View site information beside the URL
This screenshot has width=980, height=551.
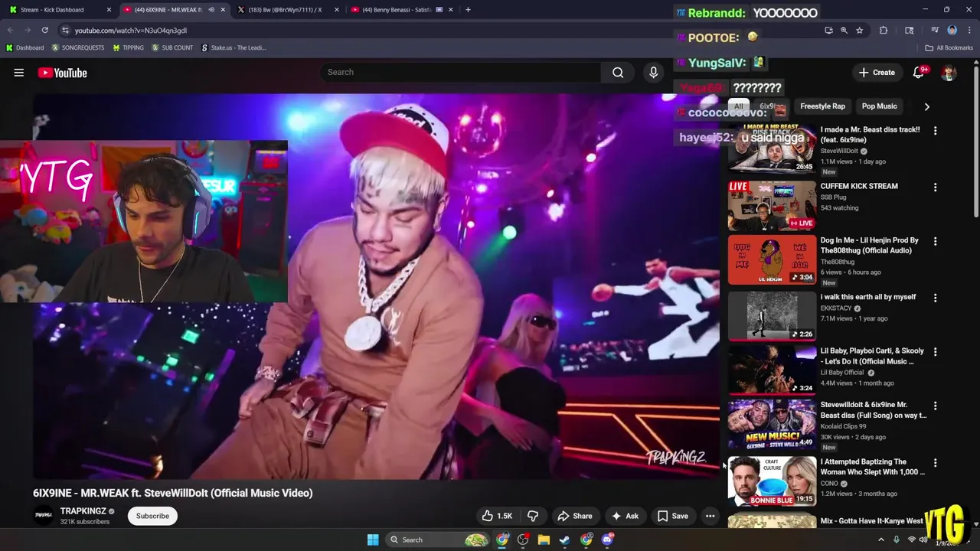click(66, 30)
